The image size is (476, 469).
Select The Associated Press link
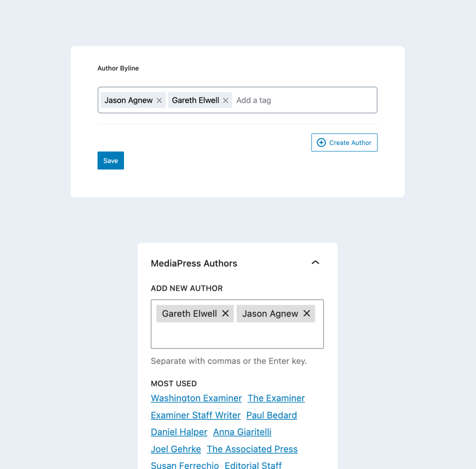pyautogui.click(x=252, y=449)
